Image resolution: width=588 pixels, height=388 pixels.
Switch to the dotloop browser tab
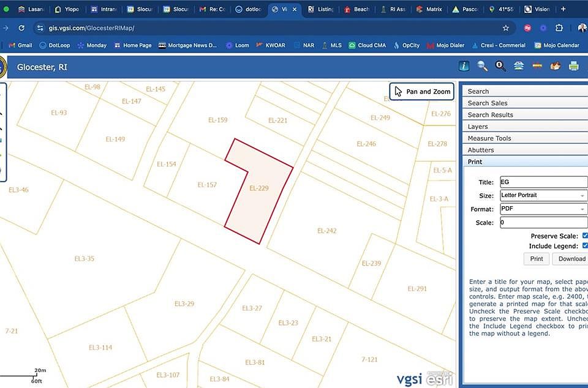(x=248, y=9)
